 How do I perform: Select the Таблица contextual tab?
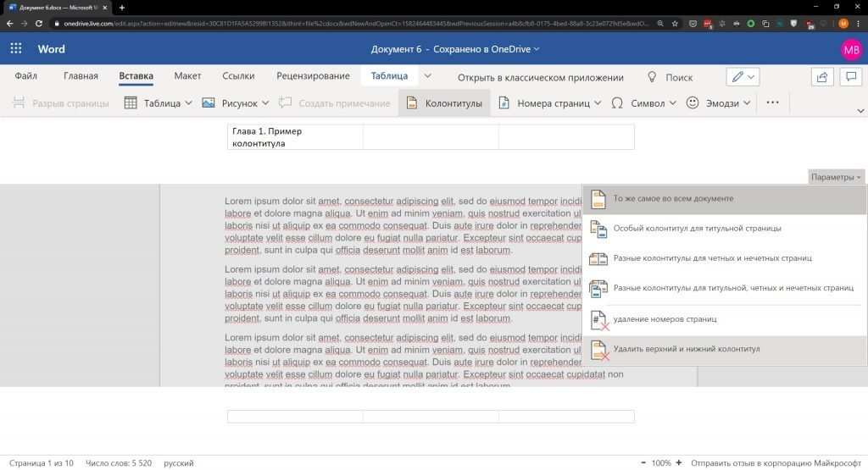tap(389, 76)
